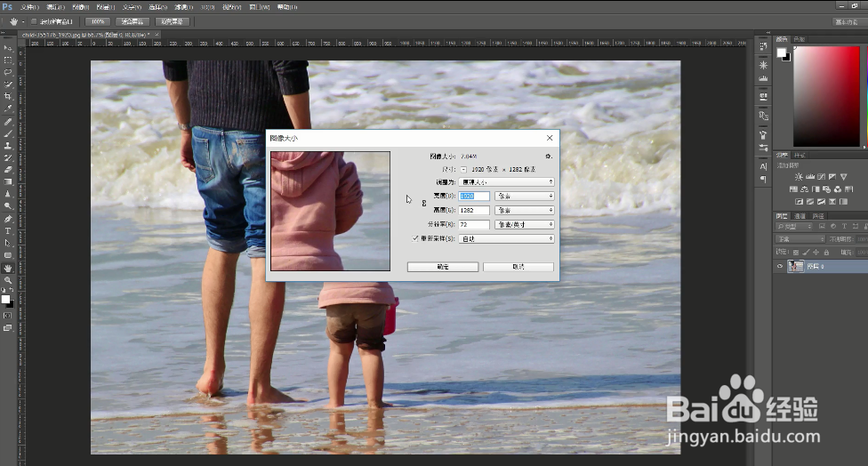
Task: Click the Fit Screen button
Action: click(132, 21)
